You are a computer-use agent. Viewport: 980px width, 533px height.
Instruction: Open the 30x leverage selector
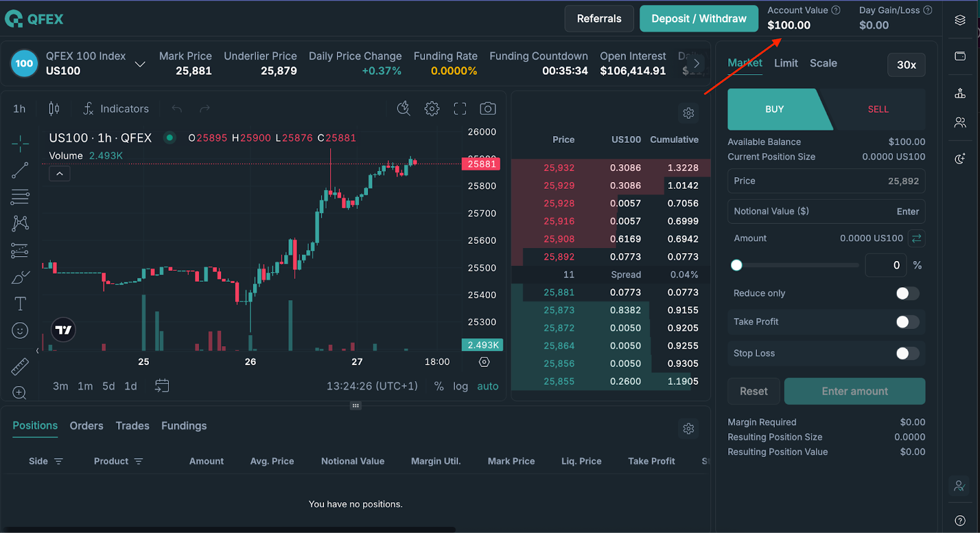tap(907, 65)
